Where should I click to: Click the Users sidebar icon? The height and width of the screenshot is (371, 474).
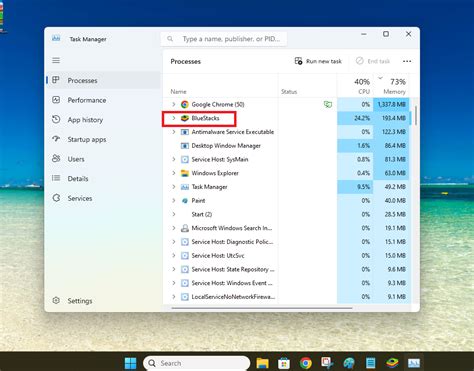[56, 159]
